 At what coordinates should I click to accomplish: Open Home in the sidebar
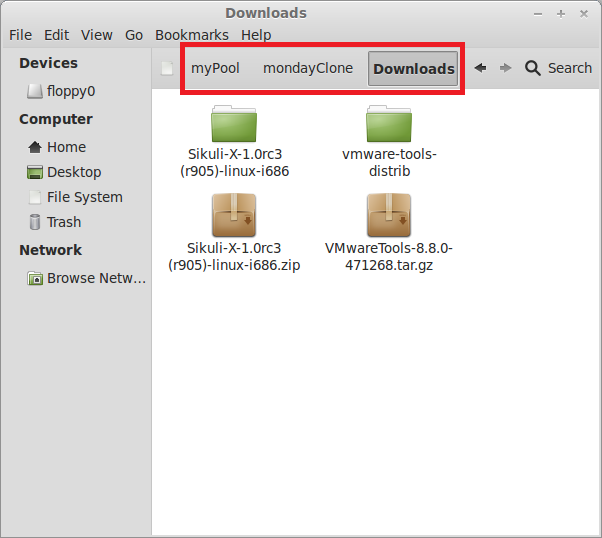click(x=56, y=147)
